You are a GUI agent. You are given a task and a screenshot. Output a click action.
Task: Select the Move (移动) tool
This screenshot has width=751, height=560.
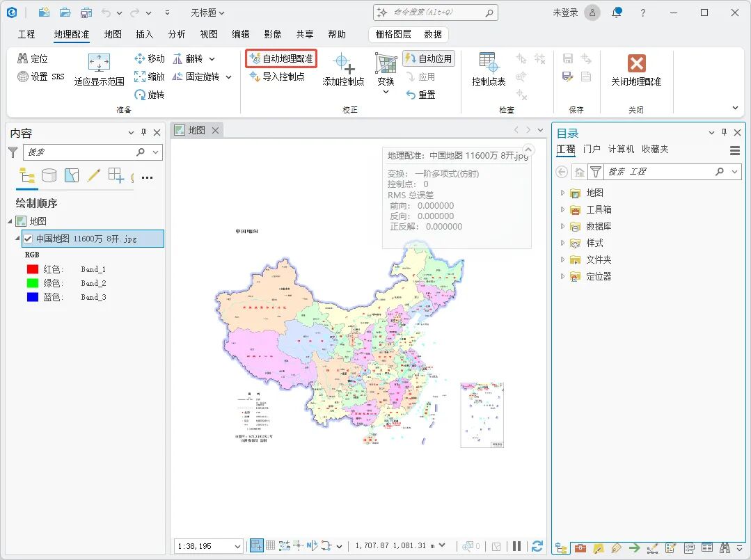click(150, 58)
